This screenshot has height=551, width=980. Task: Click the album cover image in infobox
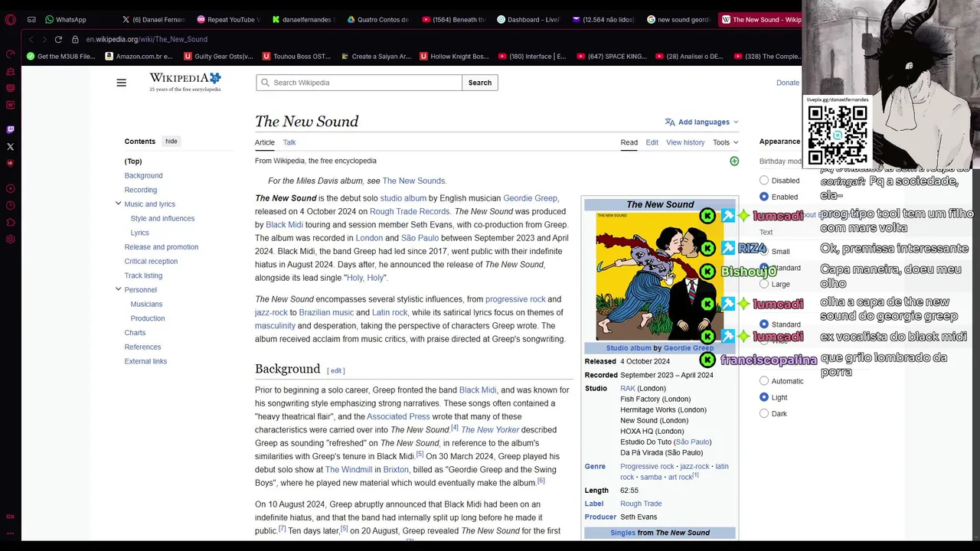pyautogui.click(x=659, y=276)
